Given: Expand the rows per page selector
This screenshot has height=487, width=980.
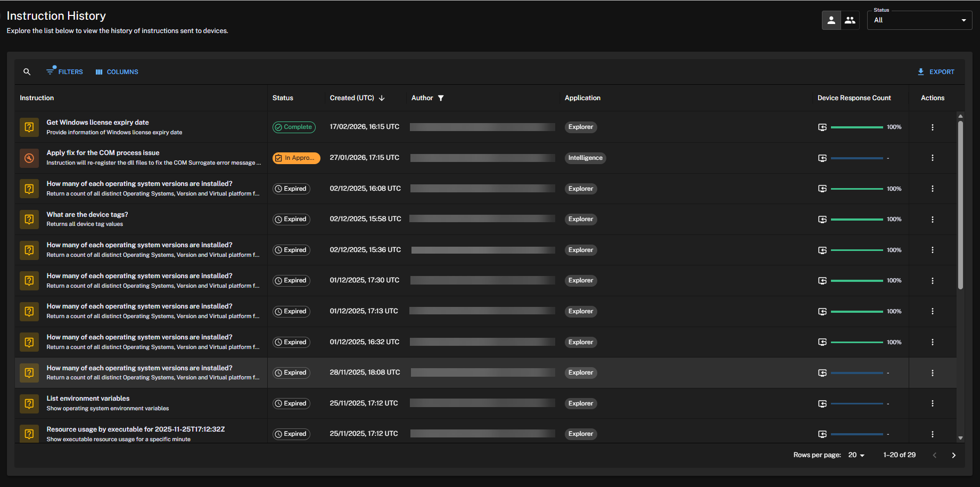Looking at the screenshot, I should pos(857,455).
